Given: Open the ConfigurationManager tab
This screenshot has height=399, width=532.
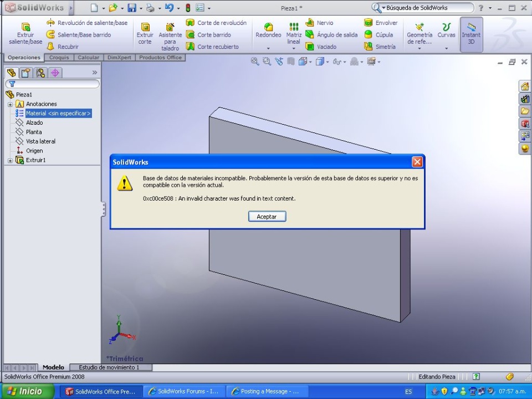Looking at the screenshot, I should coord(40,72).
